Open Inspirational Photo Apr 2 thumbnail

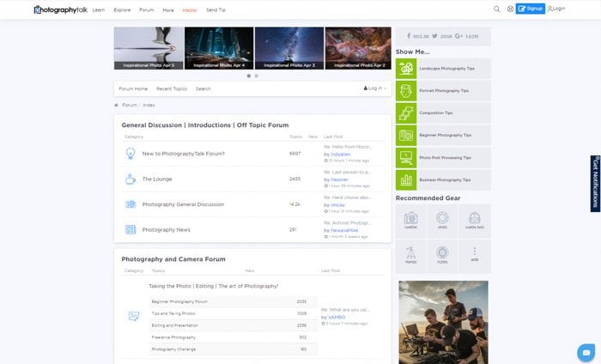(358, 48)
